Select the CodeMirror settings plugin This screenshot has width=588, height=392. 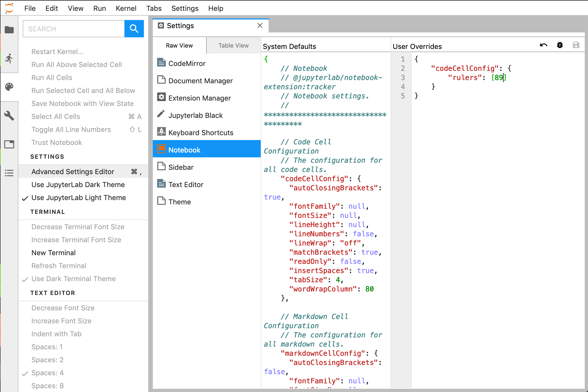pyautogui.click(x=187, y=63)
